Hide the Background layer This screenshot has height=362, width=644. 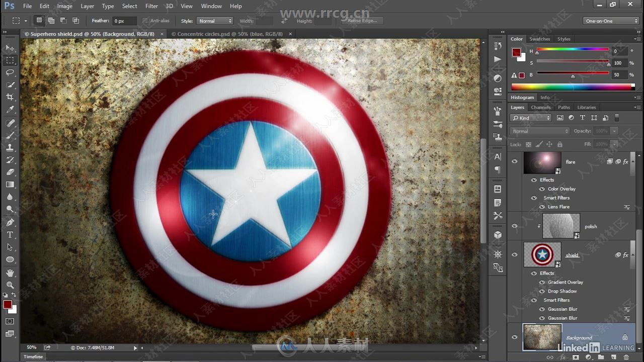(x=514, y=337)
